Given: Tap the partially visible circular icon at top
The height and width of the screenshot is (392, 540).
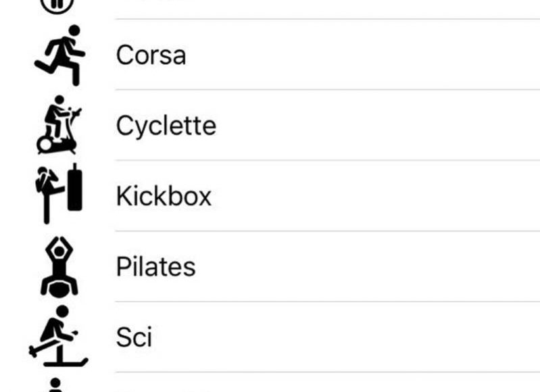Looking at the screenshot, I should click(57, 7).
